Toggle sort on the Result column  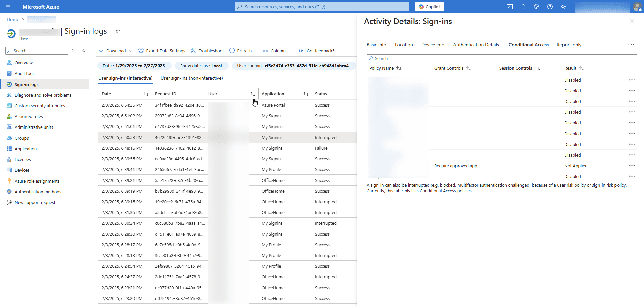[582, 68]
